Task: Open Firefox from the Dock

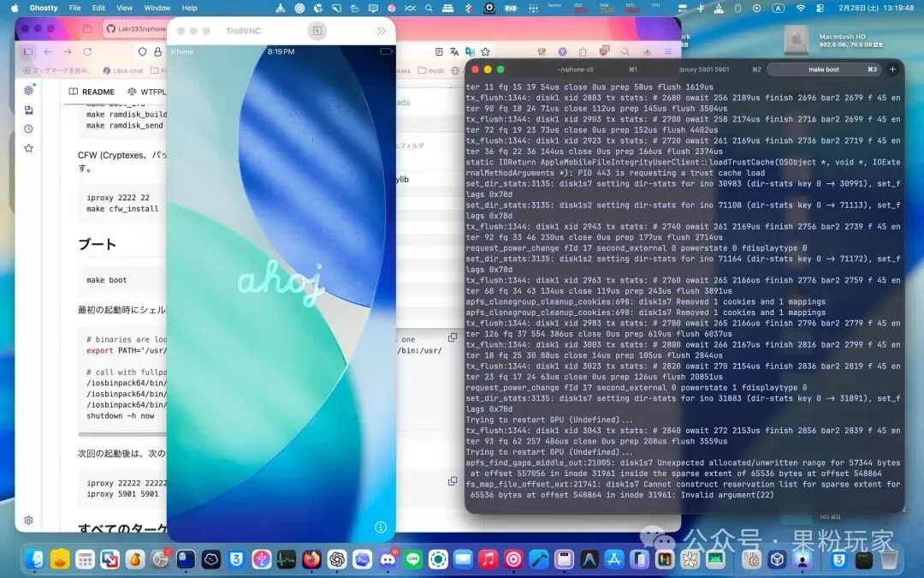Action: [311, 558]
